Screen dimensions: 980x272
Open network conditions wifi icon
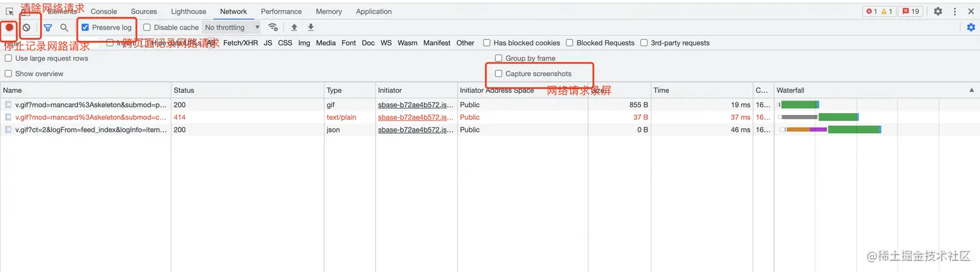point(273,27)
